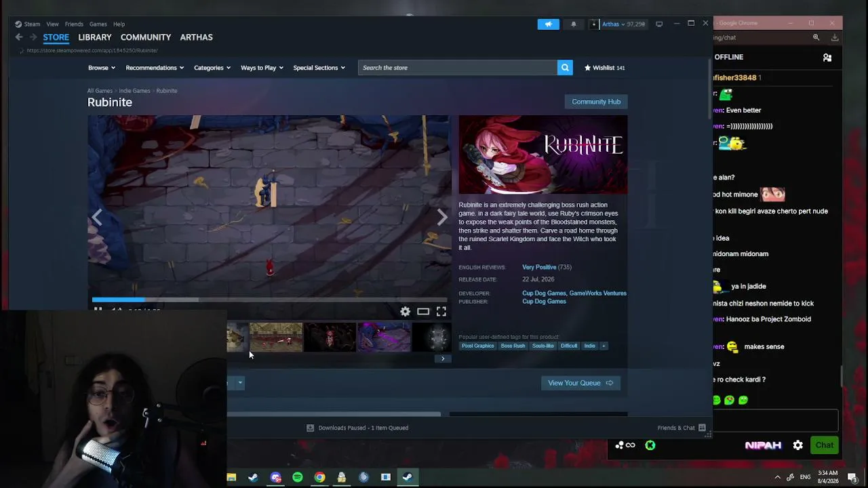Go back using Steam's back arrow
This screenshot has width=868, height=488.
pyautogui.click(x=19, y=37)
